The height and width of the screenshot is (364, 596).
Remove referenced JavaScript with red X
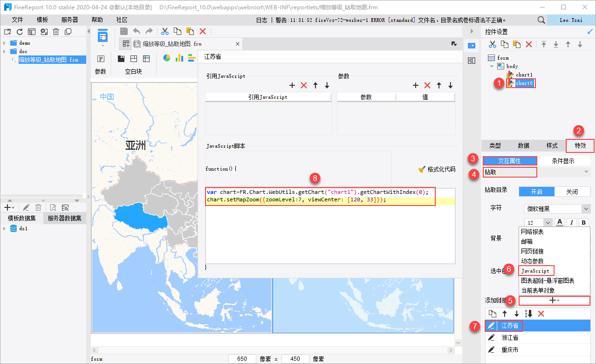pyautogui.click(x=304, y=85)
